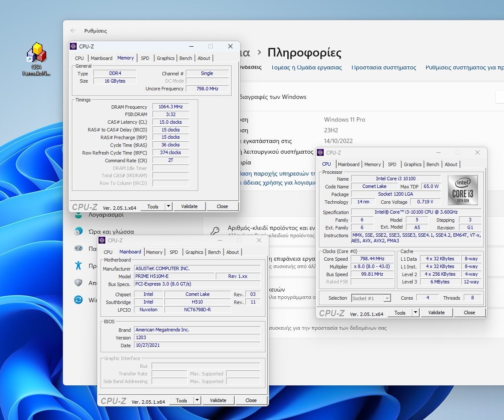Viewport: 504px width, 420px height.
Task: Open Bench tab in Memory window
Action: point(186,58)
